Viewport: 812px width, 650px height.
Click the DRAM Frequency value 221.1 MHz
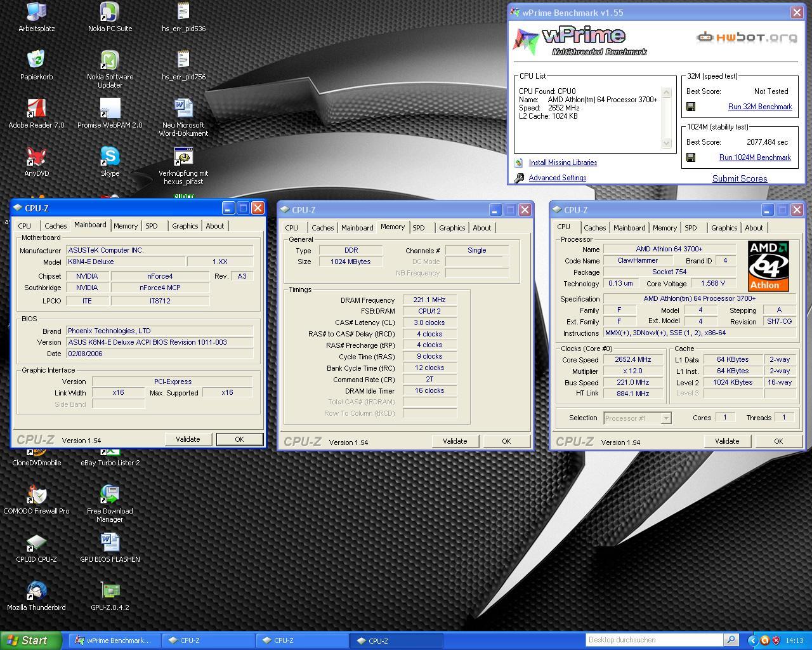click(x=429, y=300)
